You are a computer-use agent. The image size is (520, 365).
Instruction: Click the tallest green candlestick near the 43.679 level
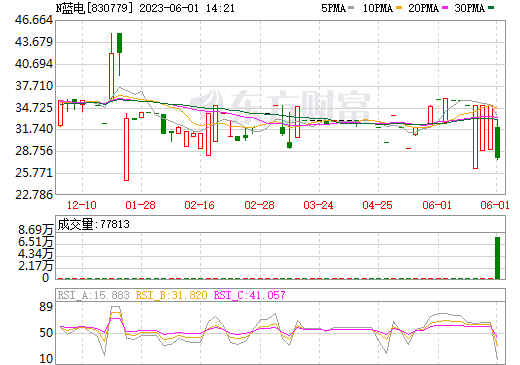119,43
